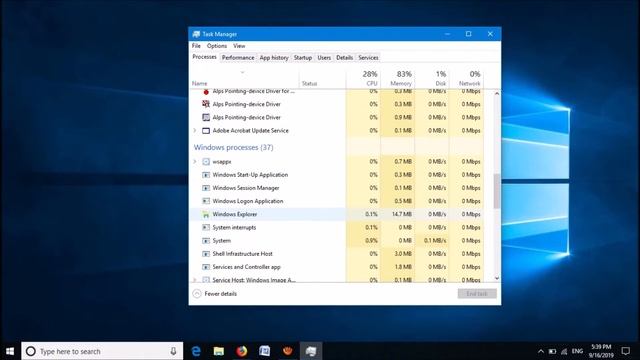Switch to the Users tab
Screen dimensions: 640x360
pyautogui.click(x=324, y=58)
